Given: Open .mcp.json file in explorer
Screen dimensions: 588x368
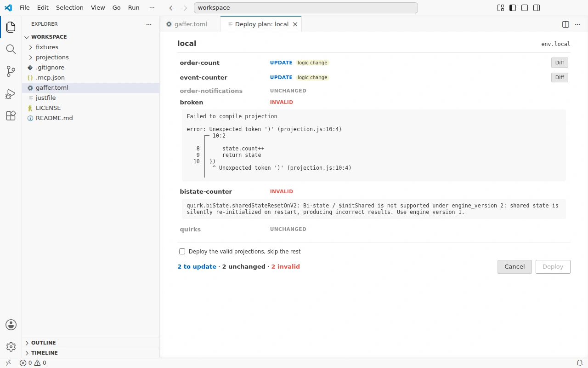Looking at the screenshot, I should click(91, 77).
